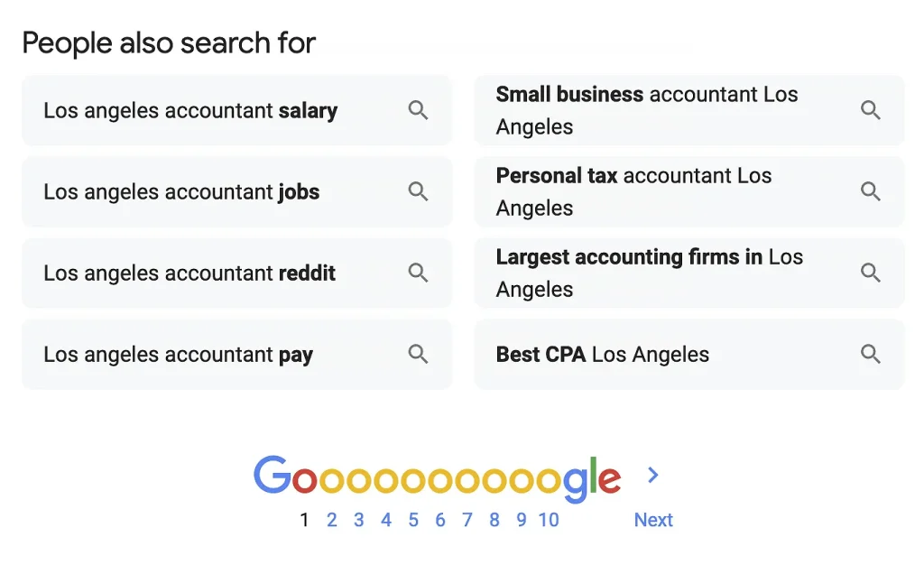Click the 'Next' pagination link
This screenshot has width=924, height=565.
653,520
